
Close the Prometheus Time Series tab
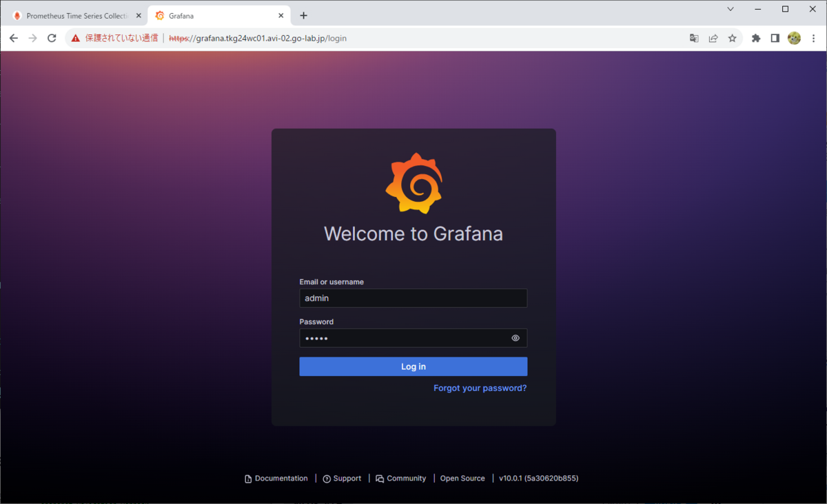pos(139,16)
